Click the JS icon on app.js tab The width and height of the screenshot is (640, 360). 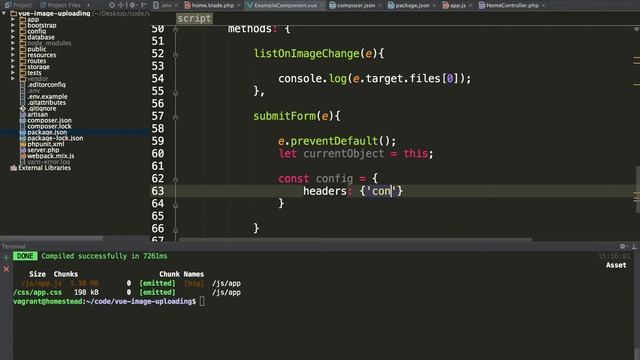446,5
